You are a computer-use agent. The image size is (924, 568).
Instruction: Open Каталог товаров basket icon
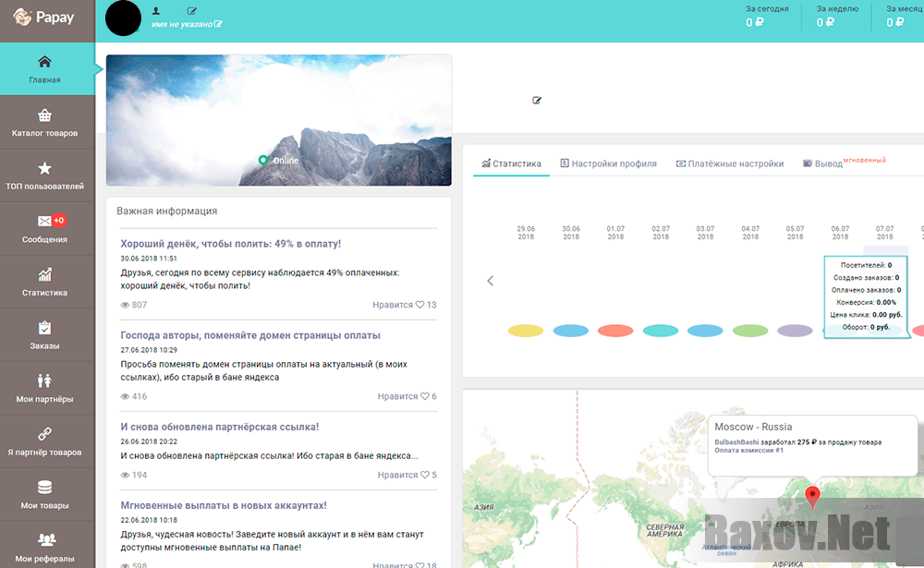44,115
